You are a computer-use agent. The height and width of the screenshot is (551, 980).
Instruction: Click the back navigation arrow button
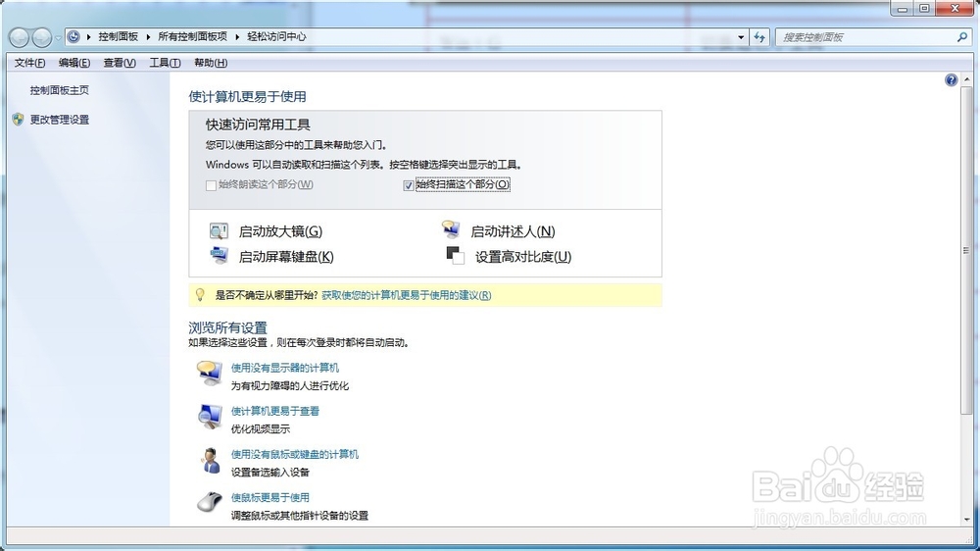(x=19, y=37)
